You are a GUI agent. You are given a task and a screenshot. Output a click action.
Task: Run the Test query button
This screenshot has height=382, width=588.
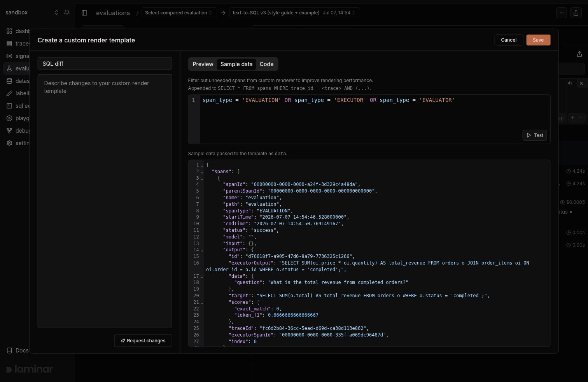coord(535,135)
